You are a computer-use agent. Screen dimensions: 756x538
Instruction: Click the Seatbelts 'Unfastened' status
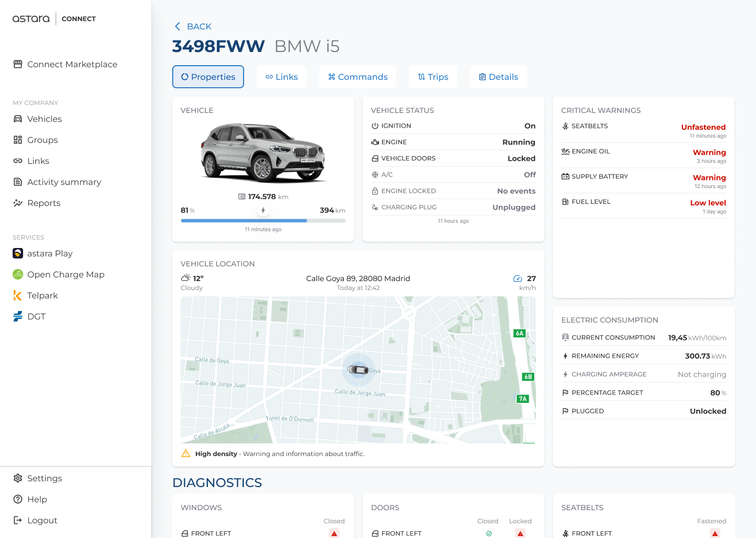[x=703, y=127]
